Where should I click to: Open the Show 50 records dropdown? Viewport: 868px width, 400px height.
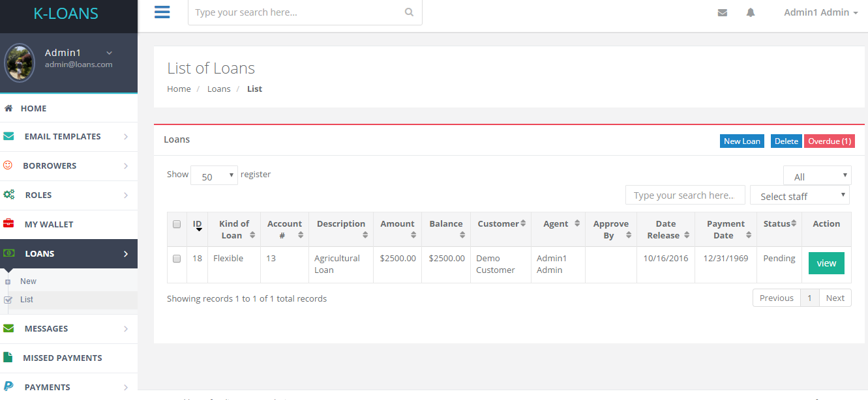pyautogui.click(x=214, y=176)
